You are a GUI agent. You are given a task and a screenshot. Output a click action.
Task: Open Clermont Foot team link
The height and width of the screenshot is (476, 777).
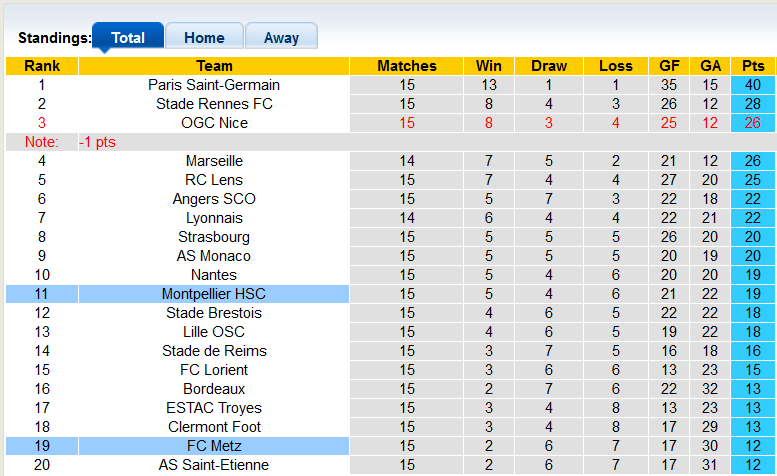pos(214,427)
